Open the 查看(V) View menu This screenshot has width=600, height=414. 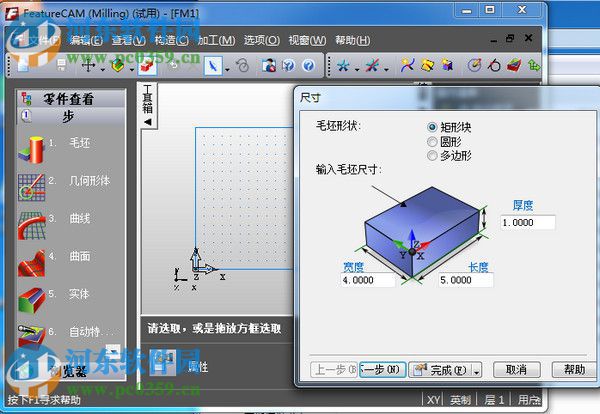(129, 40)
